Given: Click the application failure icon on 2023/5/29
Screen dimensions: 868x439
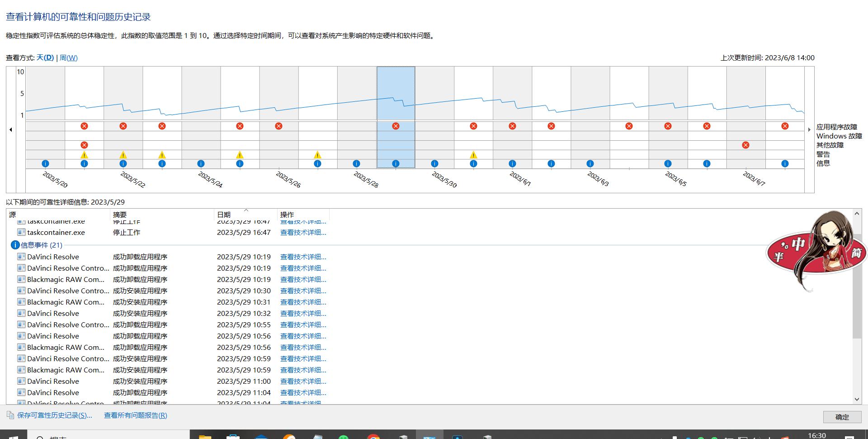Looking at the screenshot, I should (396, 126).
